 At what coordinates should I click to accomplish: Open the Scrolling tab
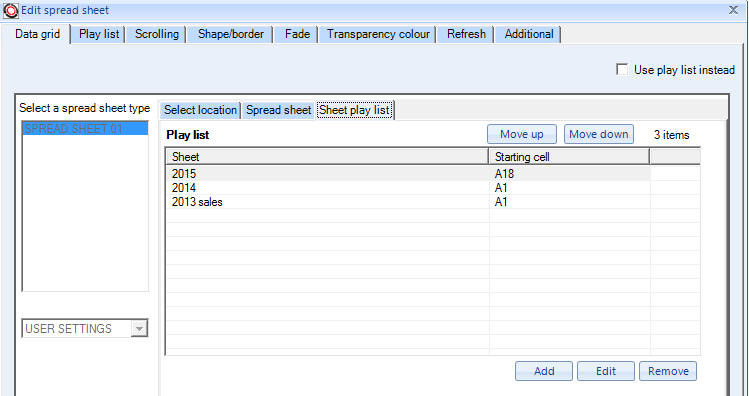pyautogui.click(x=157, y=34)
